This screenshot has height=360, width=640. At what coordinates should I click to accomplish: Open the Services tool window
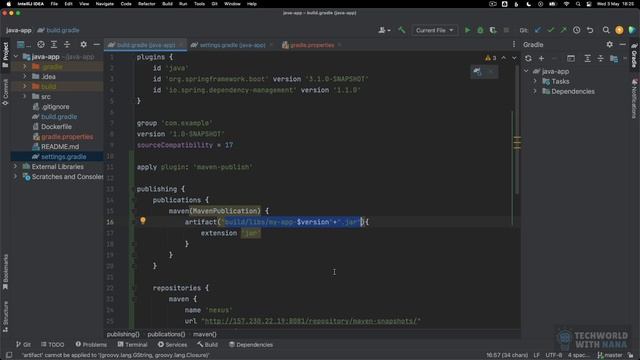(x=173, y=344)
